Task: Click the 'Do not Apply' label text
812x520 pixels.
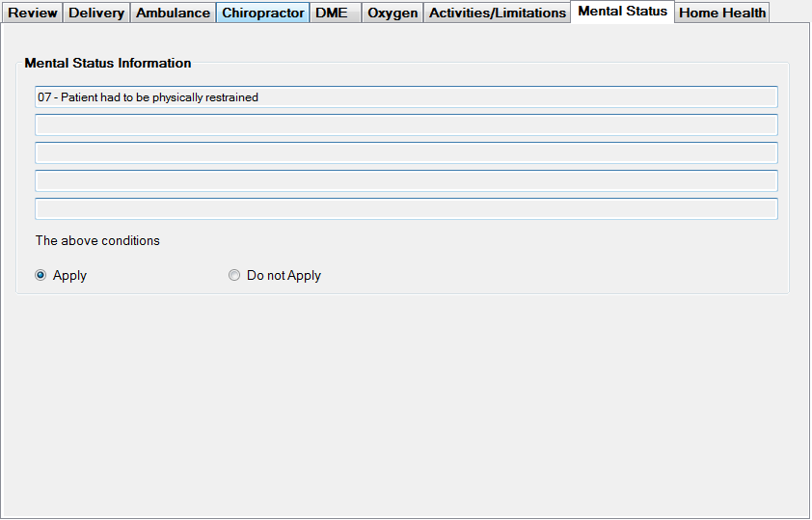Action: (284, 275)
